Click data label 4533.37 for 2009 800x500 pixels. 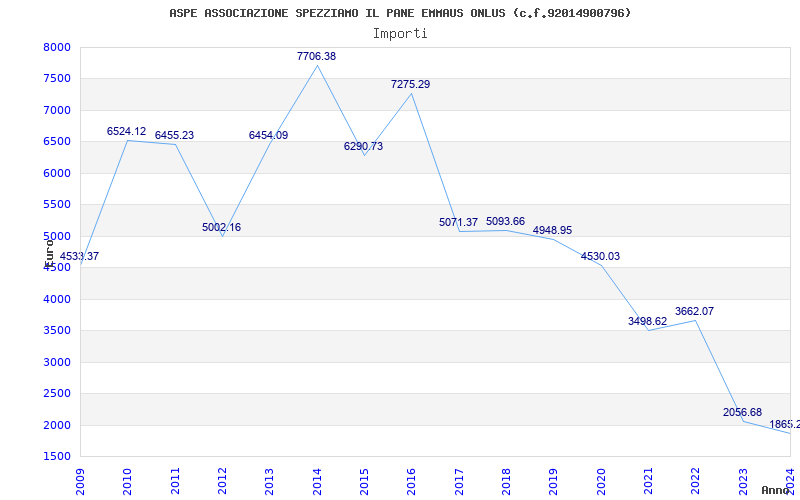[79, 256]
